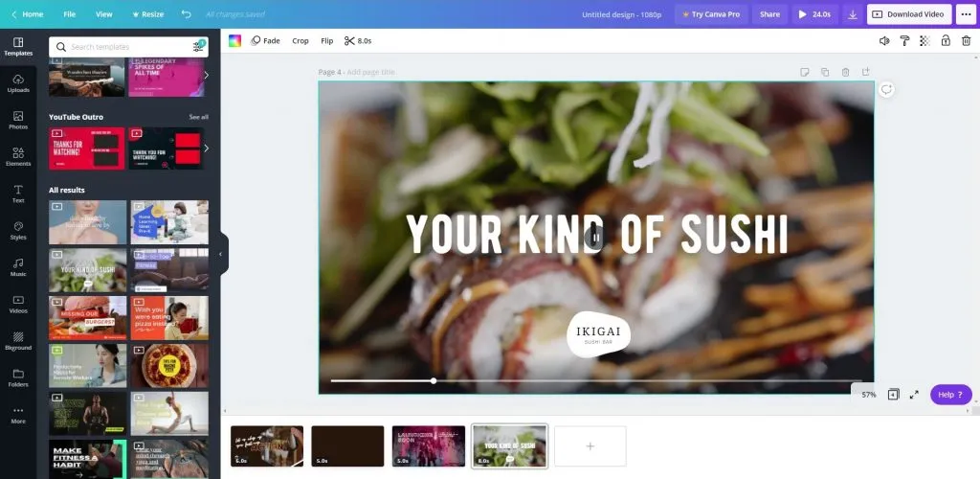Duplicate page with the copy icon
Image resolution: width=980 pixels, height=479 pixels.
[x=825, y=72]
